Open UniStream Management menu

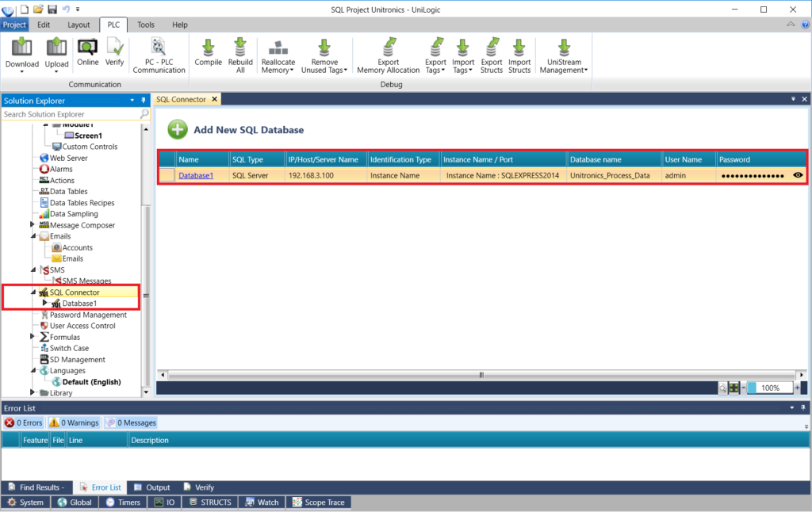tap(564, 55)
